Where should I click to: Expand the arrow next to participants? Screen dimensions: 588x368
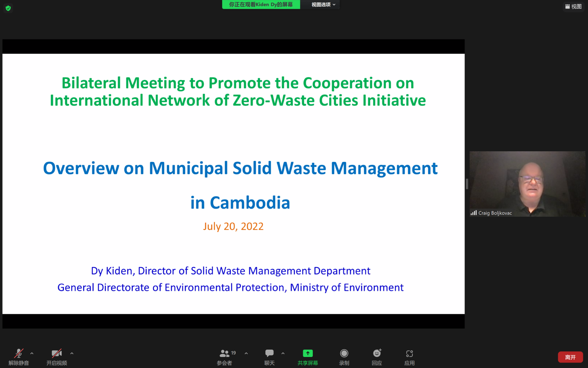(246, 353)
